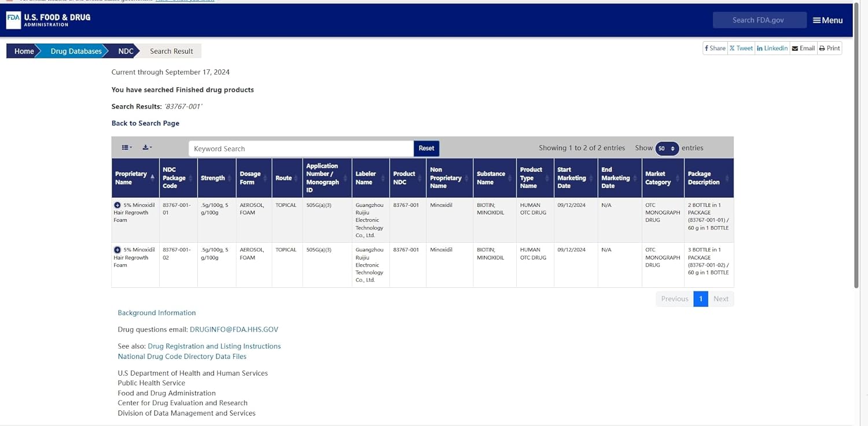Share page on Facebook

tap(715, 49)
